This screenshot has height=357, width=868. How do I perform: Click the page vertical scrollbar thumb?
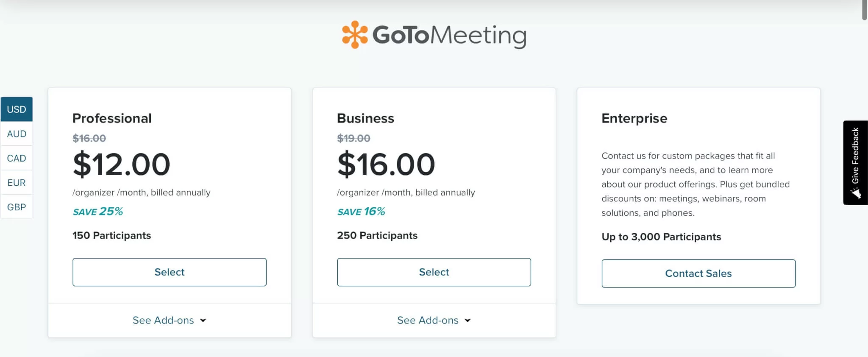pos(865,9)
